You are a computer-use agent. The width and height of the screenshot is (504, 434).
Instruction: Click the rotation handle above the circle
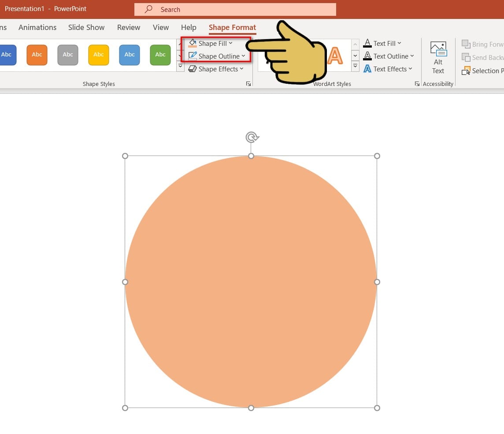252,137
